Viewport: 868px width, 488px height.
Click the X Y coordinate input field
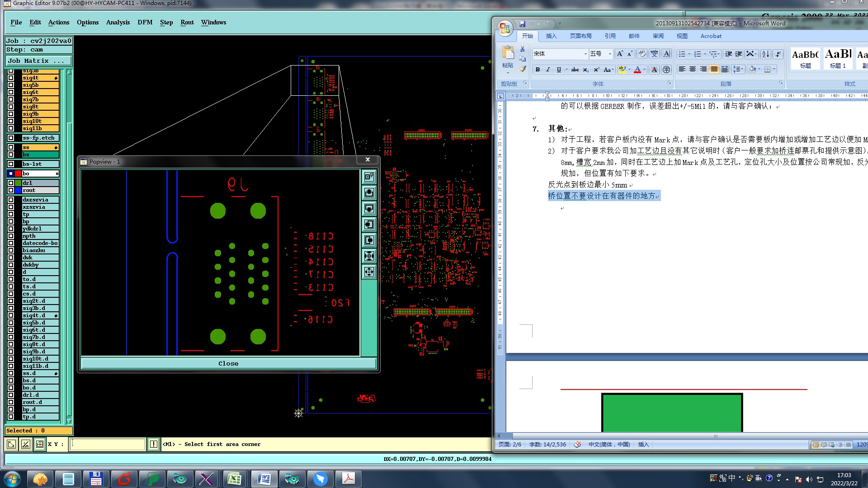pyautogui.click(x=108, y=444)
